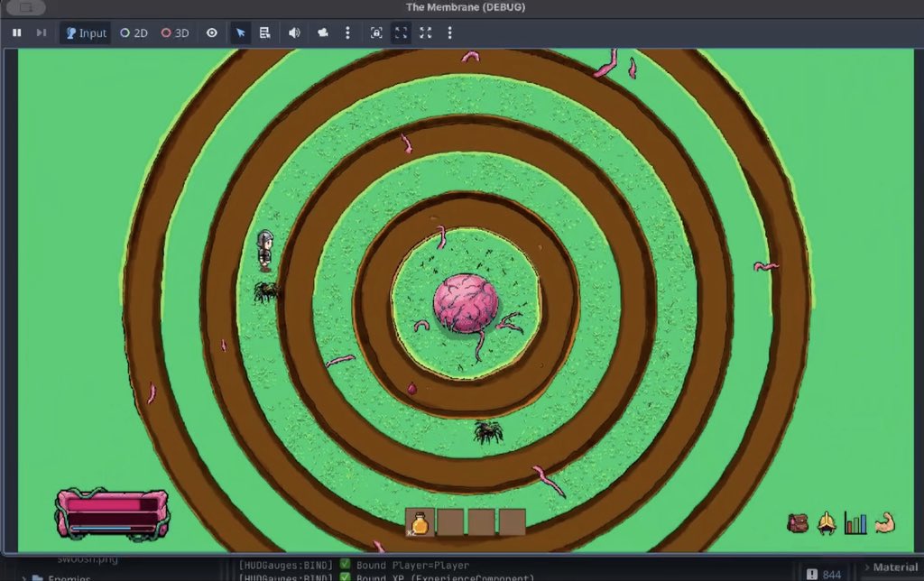Mute game audio with speaker icon
Screen dimensions: 924x581
[294, 33]
